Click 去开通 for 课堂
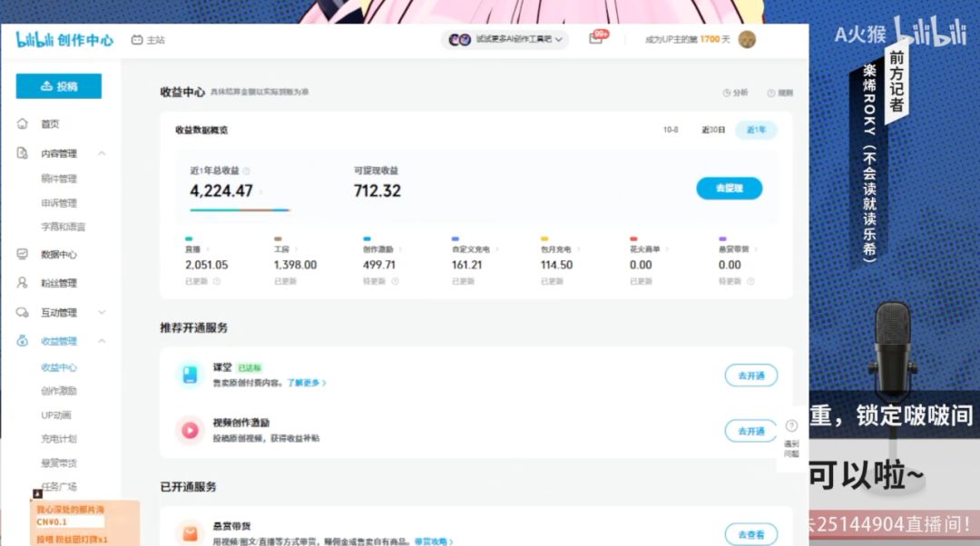 click(x=751, y=375)
